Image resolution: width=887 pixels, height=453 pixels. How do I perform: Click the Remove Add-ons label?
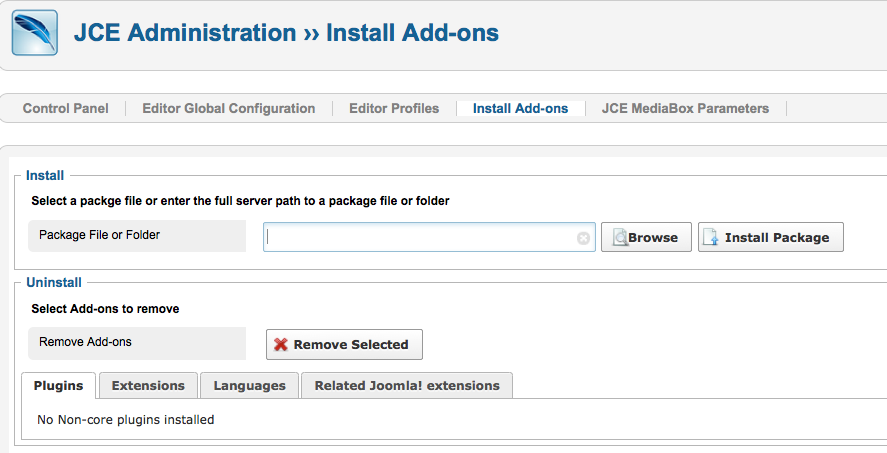[85, 342]
